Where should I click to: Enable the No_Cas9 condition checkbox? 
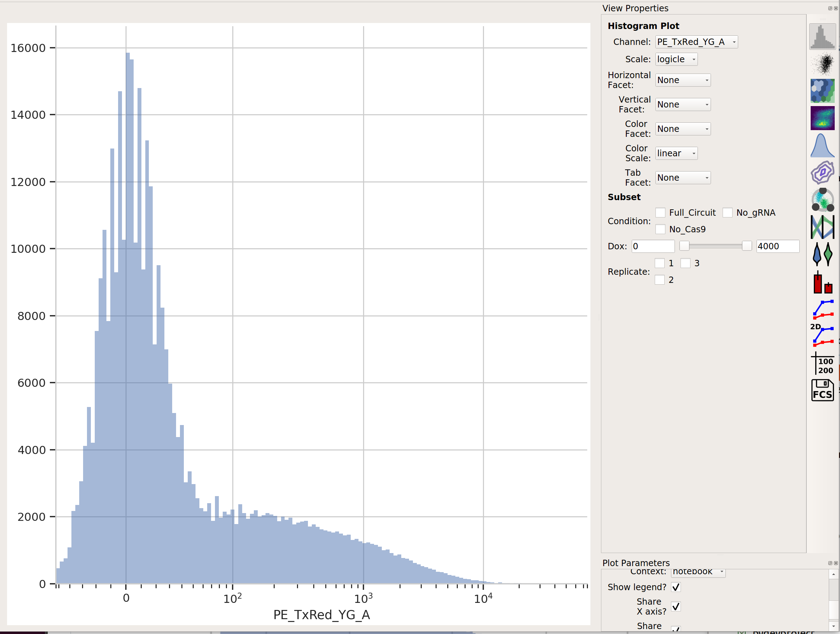660,229
